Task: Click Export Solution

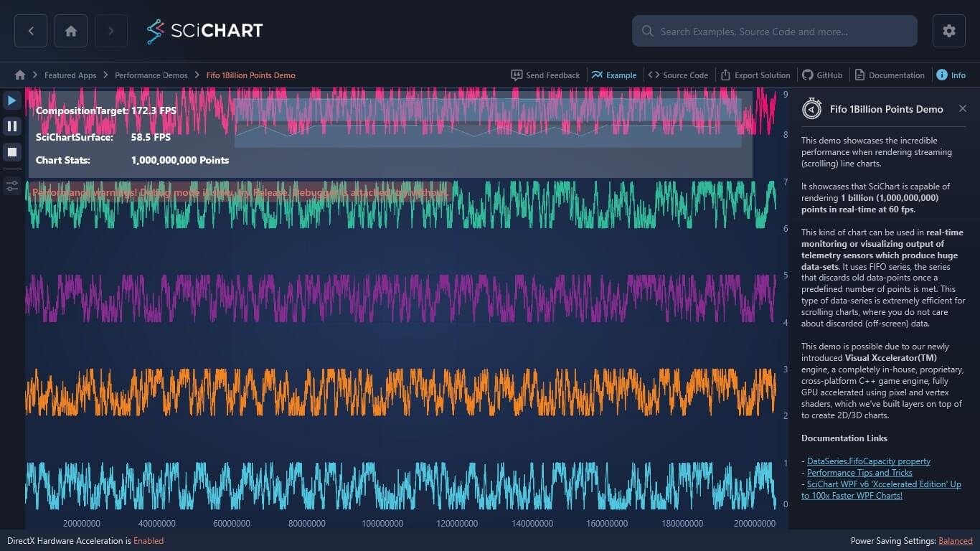Action: (755, 75)
